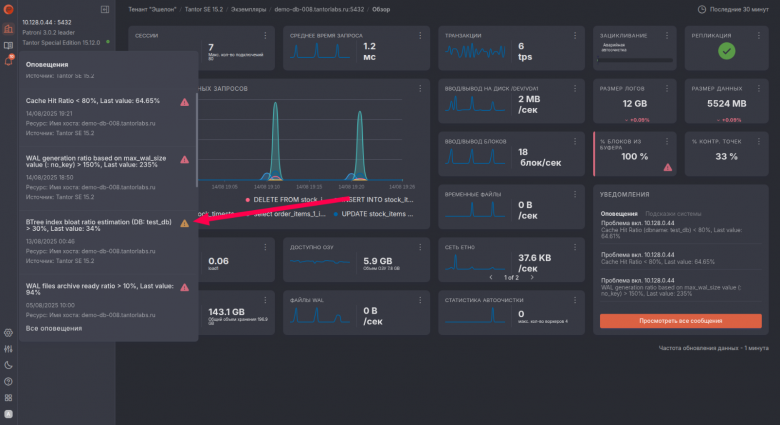Screen dimensions: 780x425
Task: Click Просмотреть все сообщения button
Action: 681,321
